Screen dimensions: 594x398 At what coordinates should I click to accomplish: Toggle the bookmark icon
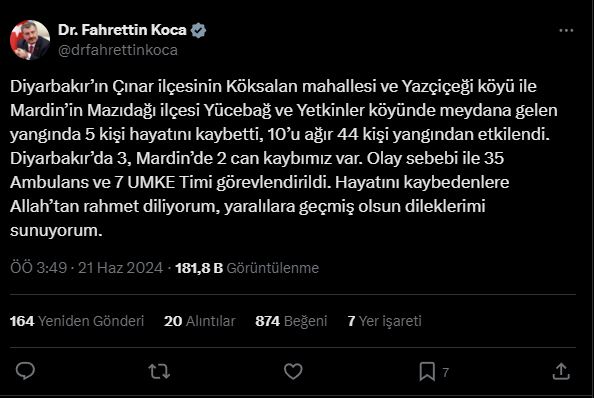pos(427,371)
